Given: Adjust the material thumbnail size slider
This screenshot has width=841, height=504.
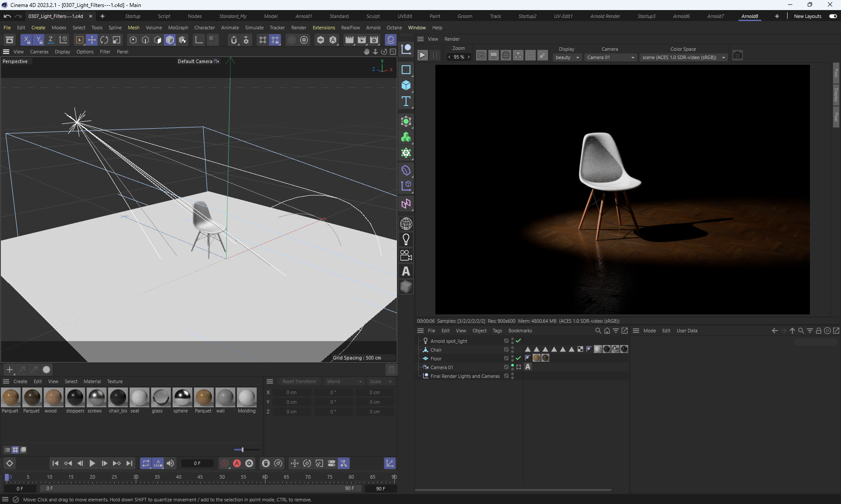Looking at the screenshot, I should 242,450.
